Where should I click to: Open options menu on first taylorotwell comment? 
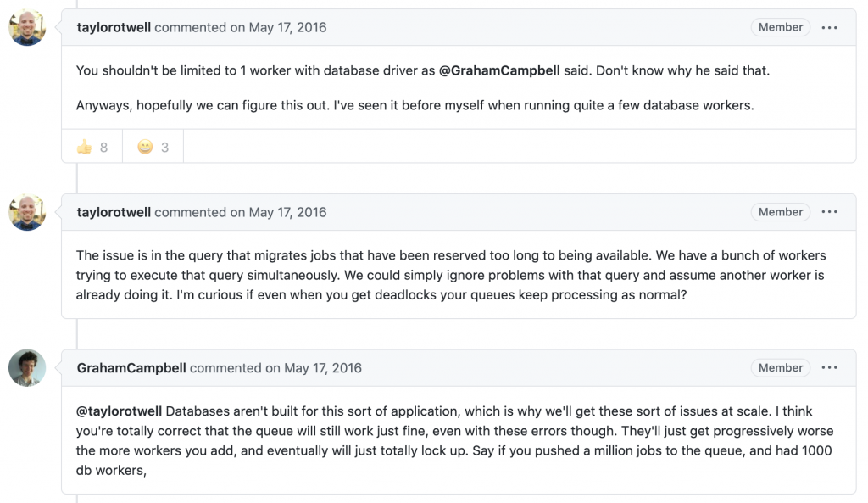830,27
